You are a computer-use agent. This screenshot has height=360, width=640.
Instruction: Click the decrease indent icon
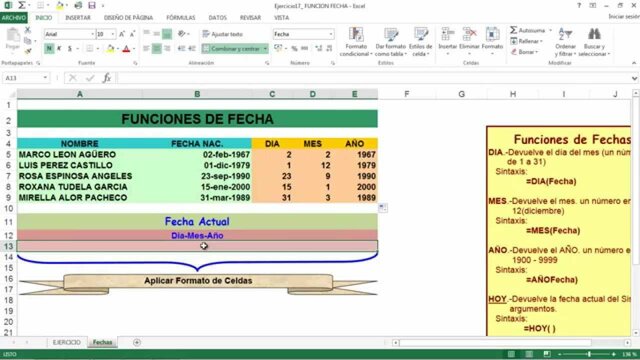point(181,49)
